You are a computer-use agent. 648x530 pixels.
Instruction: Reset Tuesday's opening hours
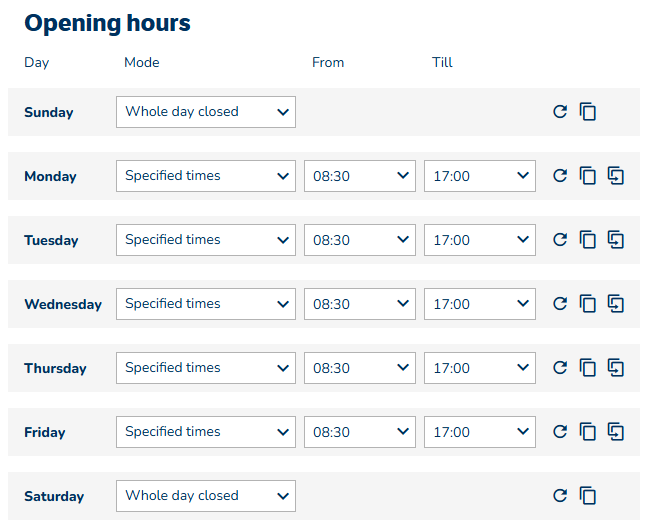(x=560, y=240)
